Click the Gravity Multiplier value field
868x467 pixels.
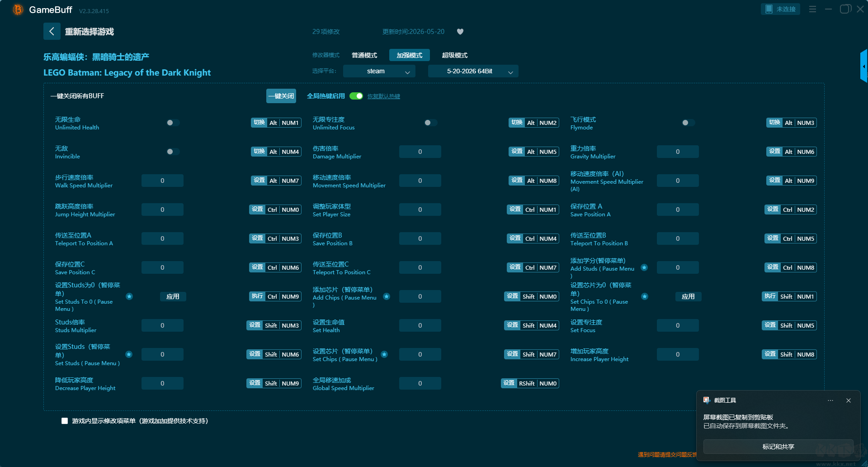point(678,152)
